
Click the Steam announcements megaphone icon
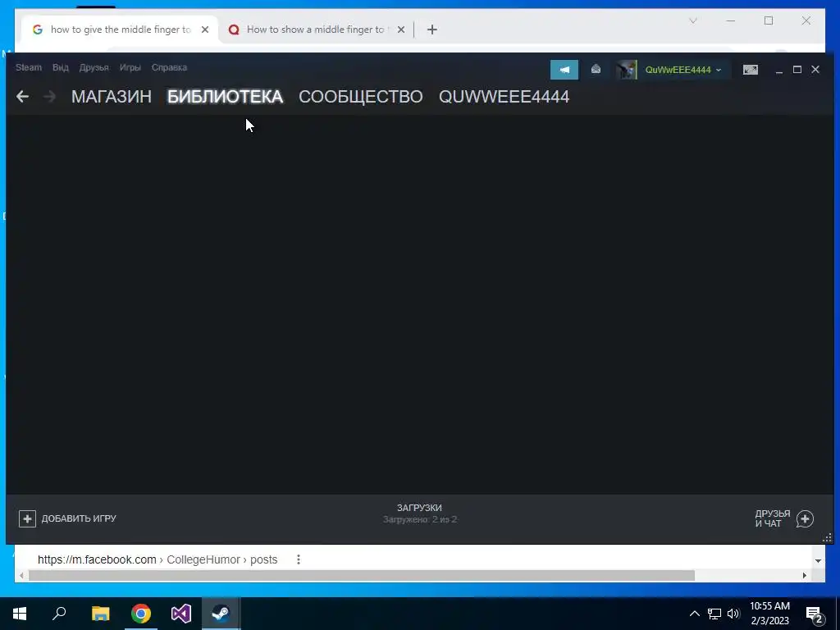[x=564, y=70]
